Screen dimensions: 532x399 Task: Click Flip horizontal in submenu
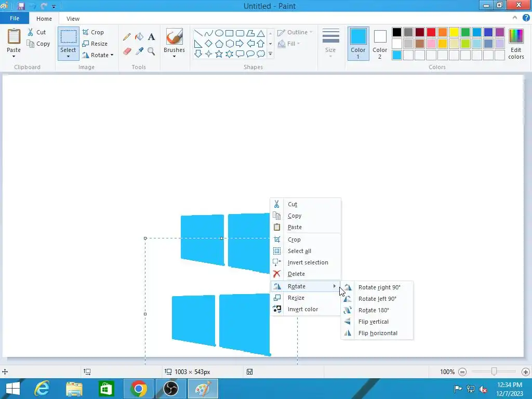tap(377, 333)
